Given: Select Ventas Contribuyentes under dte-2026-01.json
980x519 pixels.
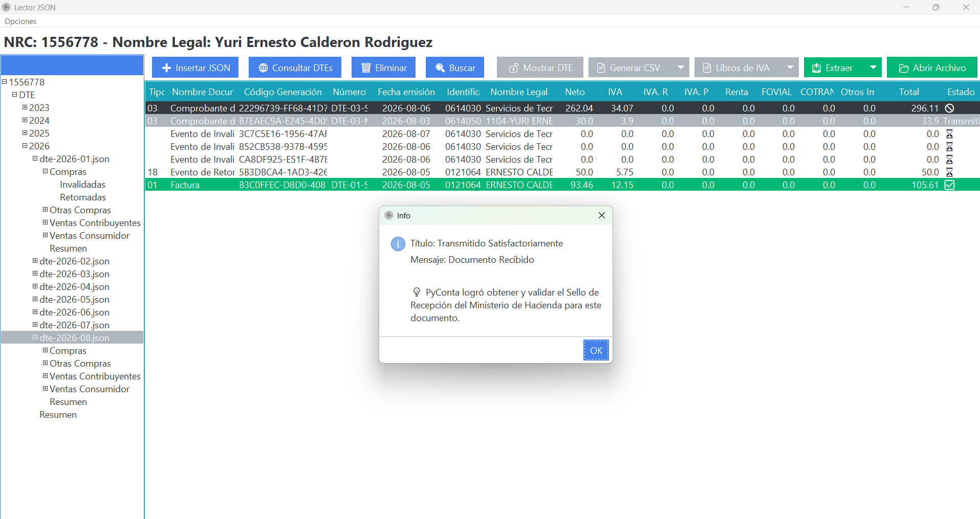Looking at the screenshot, I should tap(95, 223).
